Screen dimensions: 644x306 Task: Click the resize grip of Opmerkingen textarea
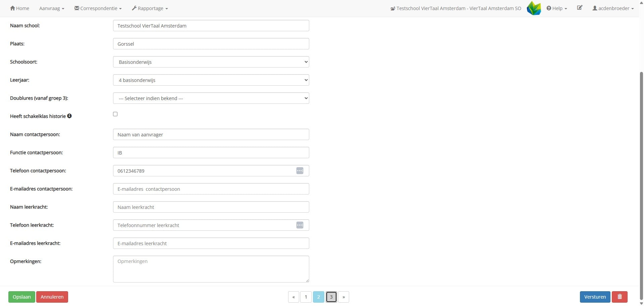click(x=307, y=280)
